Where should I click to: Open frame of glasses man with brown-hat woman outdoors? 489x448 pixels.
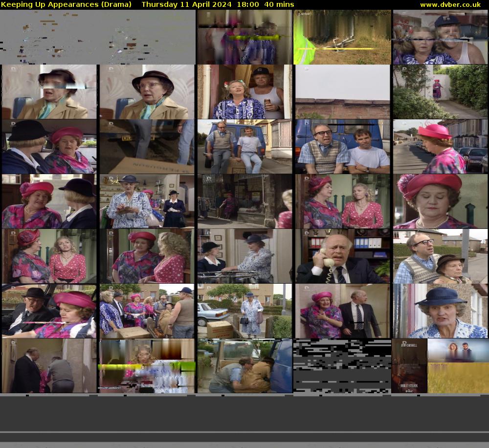tap(441, 256)
